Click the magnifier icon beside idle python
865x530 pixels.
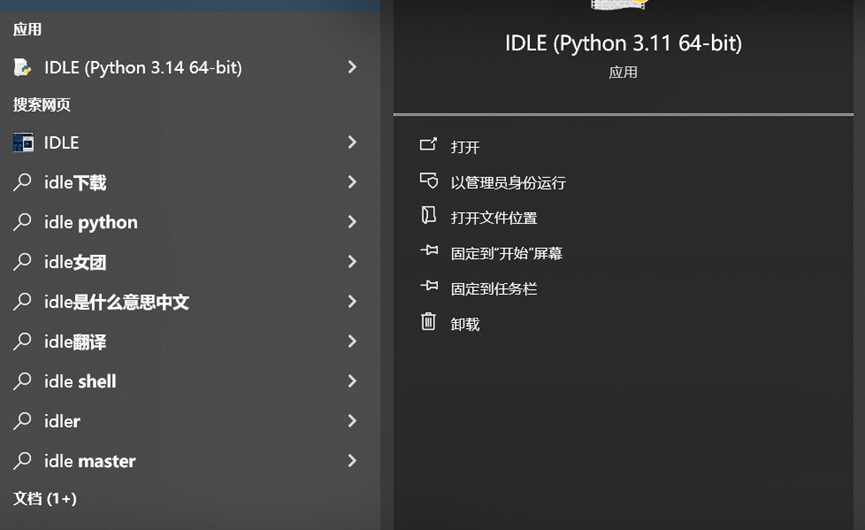(x=22, y=221)
